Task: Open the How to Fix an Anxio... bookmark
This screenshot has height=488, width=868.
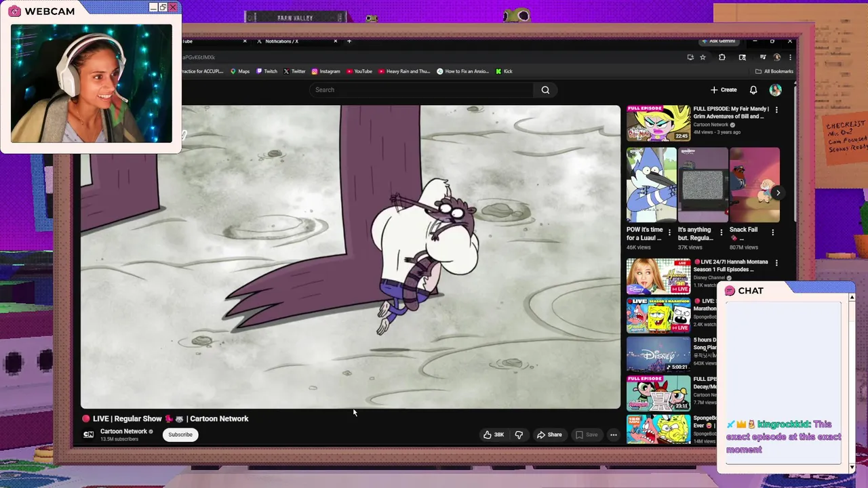Action: pos(462,71)
